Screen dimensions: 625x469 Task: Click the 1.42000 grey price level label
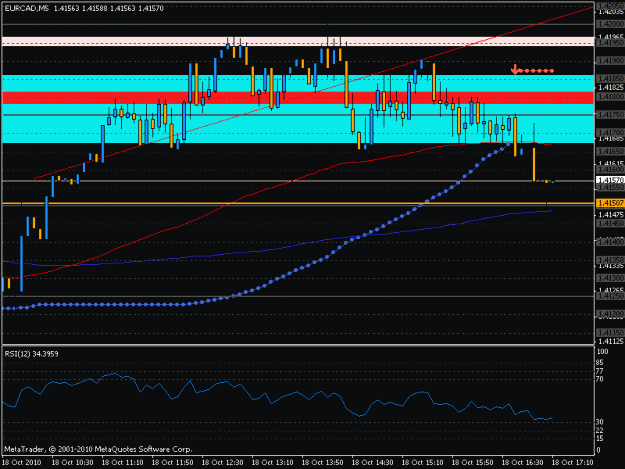[x=610, y=24]
